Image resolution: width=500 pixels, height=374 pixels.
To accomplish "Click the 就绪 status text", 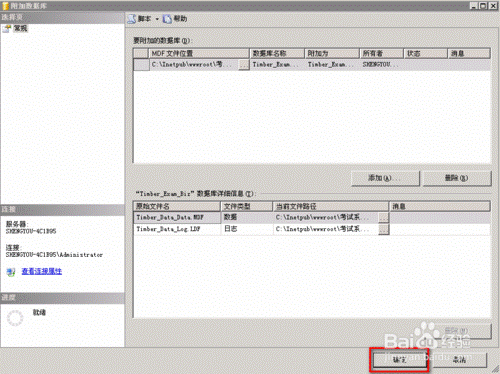I will [39, 312].
